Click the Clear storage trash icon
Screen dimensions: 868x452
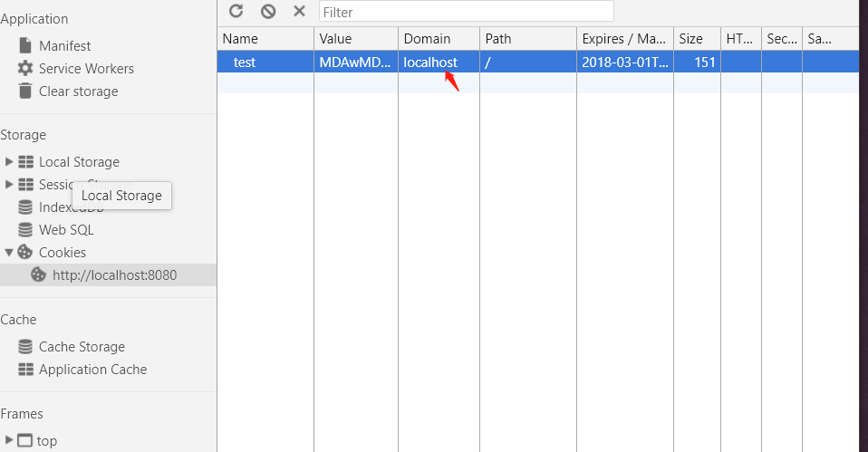click(x=24, y=91)
